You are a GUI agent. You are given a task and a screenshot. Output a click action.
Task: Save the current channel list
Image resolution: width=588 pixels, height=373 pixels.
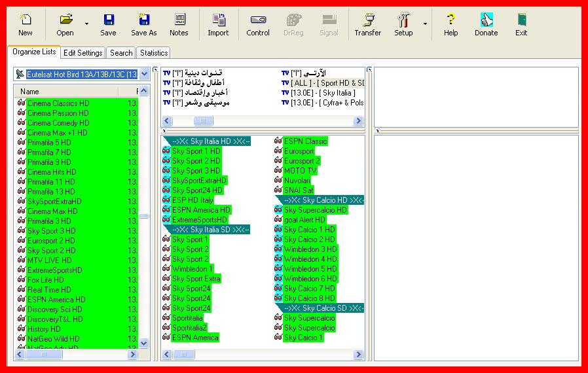[109, 25]
